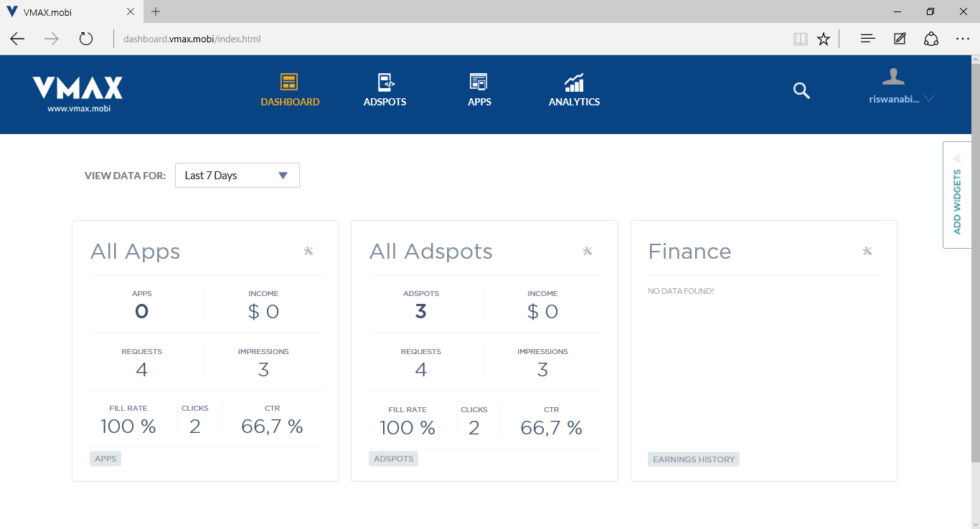Open settings wrench on Finance widget
Image resolution: width=980 pixels, height=529 pixels.
867,251
